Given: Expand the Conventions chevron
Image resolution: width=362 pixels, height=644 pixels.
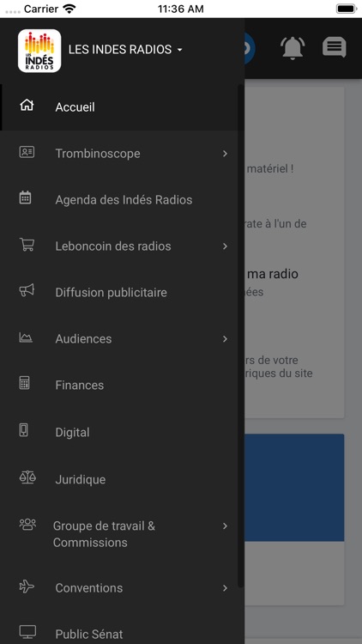Looking at the screenshot, I should pyautogui.click(x=225, y=588).
